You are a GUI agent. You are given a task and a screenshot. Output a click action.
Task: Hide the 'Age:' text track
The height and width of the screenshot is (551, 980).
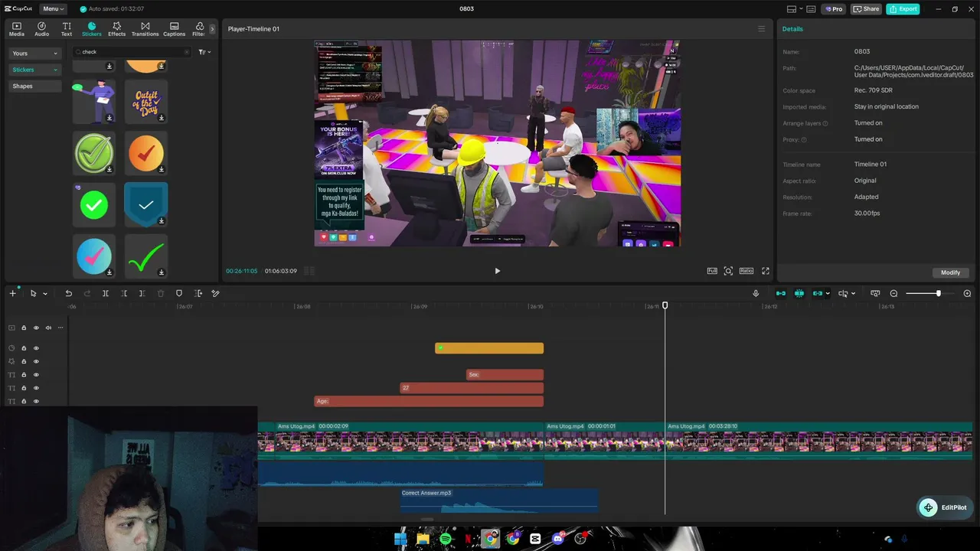pos(36,401)
